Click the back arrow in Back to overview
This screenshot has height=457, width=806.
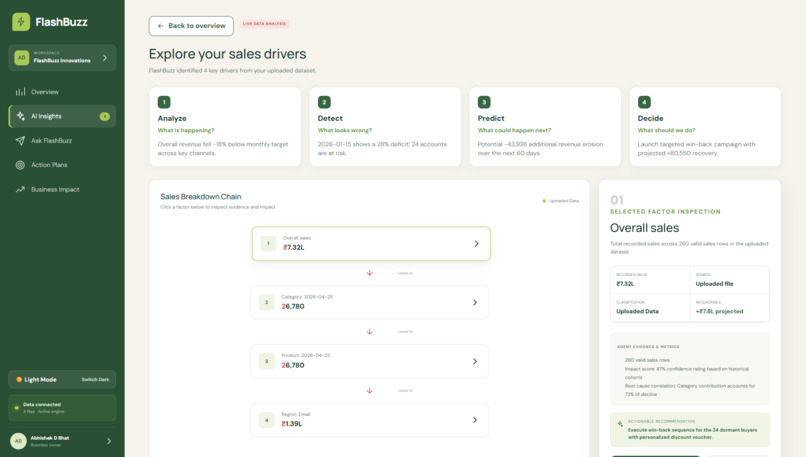point(161,26)
